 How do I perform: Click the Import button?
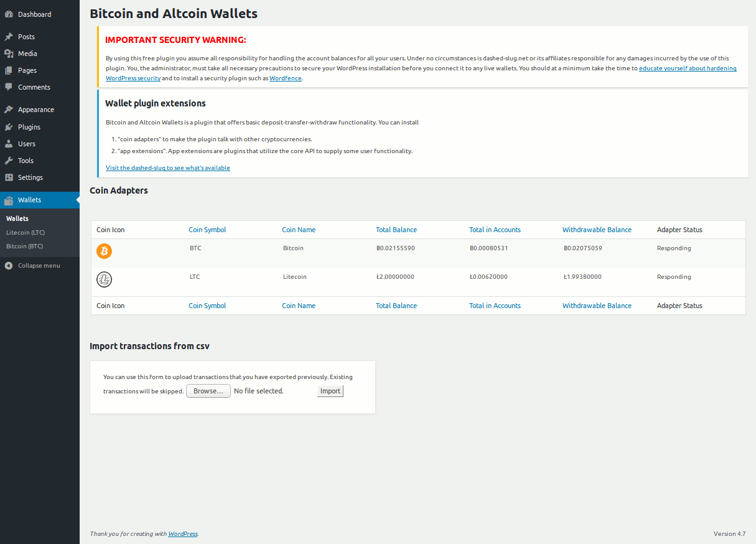coord(330,391)
